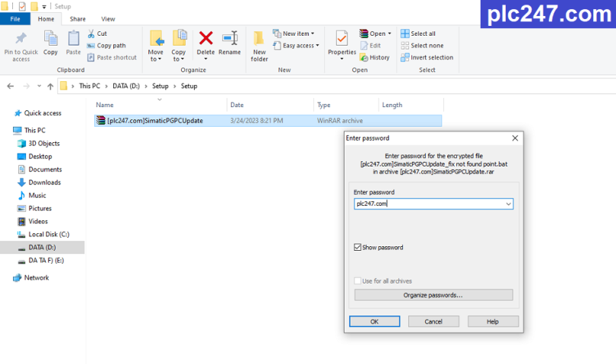Open the Move to dropdown
The width and height of the screenshot is (616, 364).
pos(156,44)
